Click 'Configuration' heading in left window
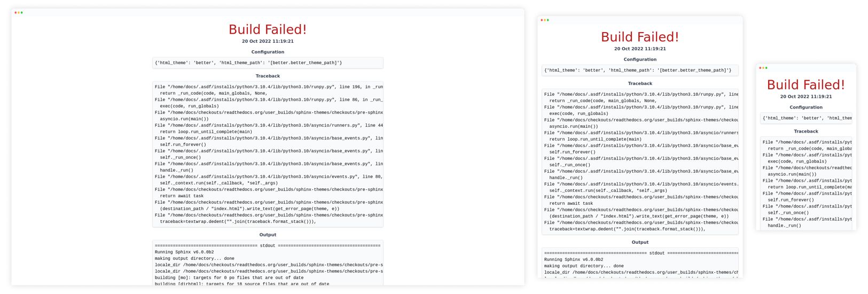This screenshot has height=294, width=868. click(x=268, y=52)
